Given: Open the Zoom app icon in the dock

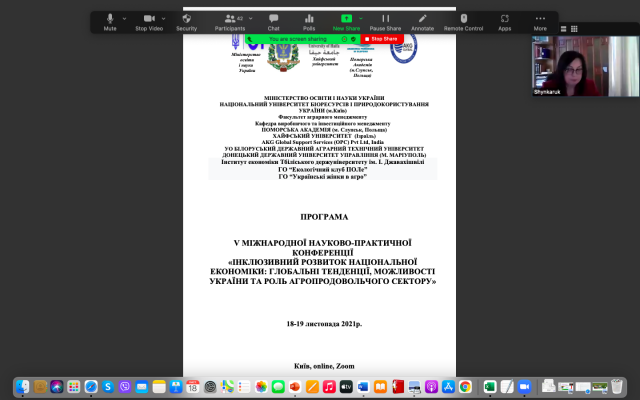Looking at the screenshot, I should pyautogui.click(x=524, y=387).
